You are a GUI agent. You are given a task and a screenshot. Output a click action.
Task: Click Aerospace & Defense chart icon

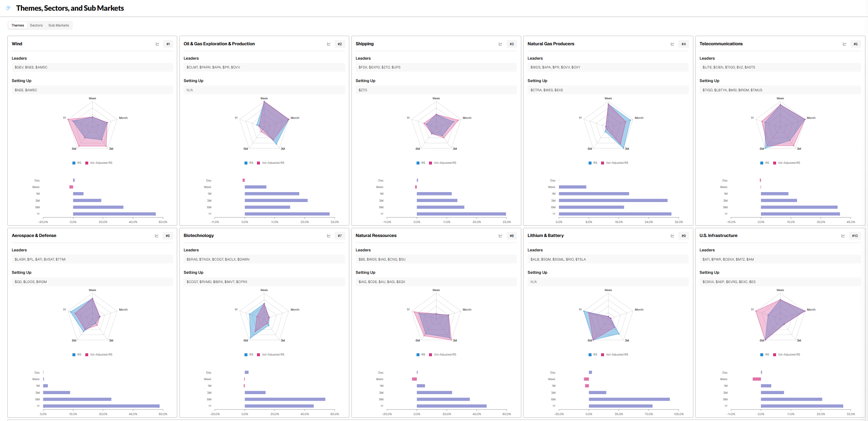point(157,236)
